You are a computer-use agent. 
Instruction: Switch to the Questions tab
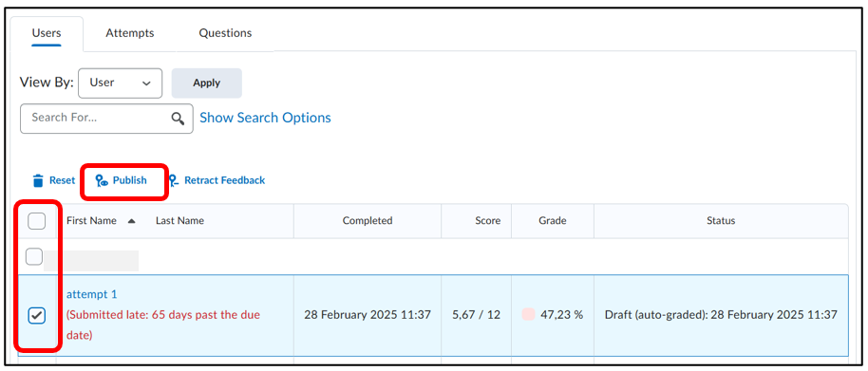pos(225,33)
